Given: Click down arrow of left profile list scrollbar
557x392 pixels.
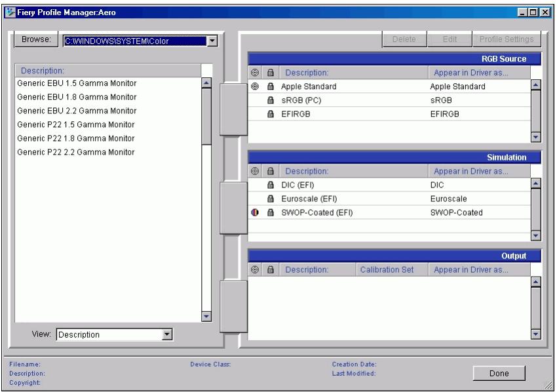Looking at the screenshot, I should click(206, 317).
